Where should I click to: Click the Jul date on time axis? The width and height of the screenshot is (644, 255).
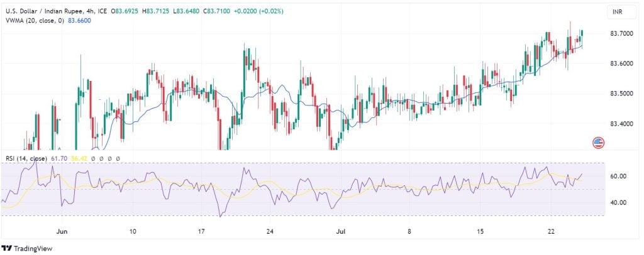[x=340, y=231]
